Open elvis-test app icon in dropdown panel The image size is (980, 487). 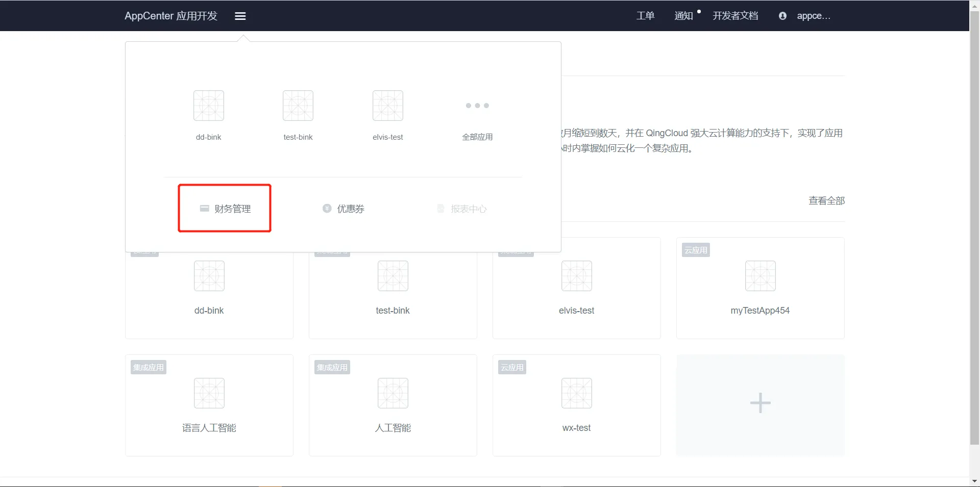tap(387, 106)
